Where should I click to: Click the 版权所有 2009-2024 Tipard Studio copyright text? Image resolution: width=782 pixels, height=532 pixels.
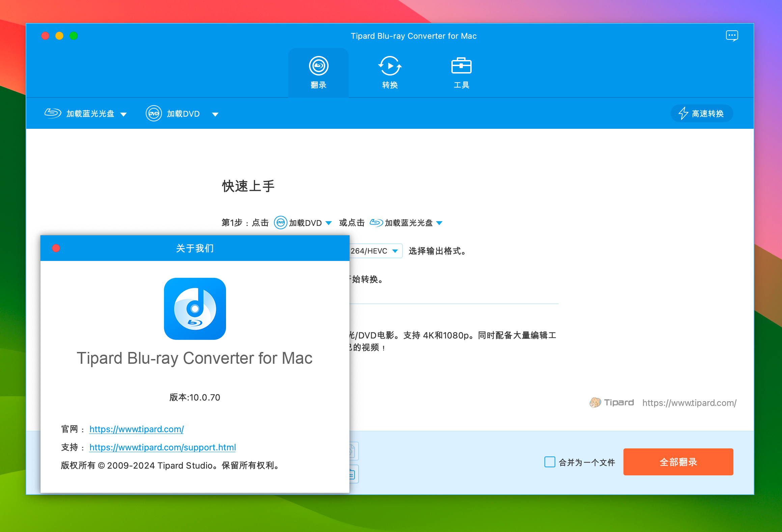point(171,465)
